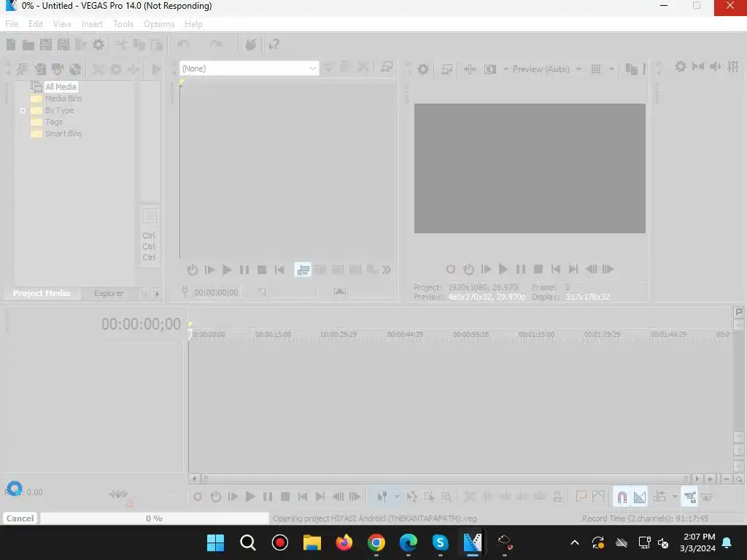The image size is (747, 560).
Task: Open Split Screen View dropdown arrow
Action: pos(506,69)
